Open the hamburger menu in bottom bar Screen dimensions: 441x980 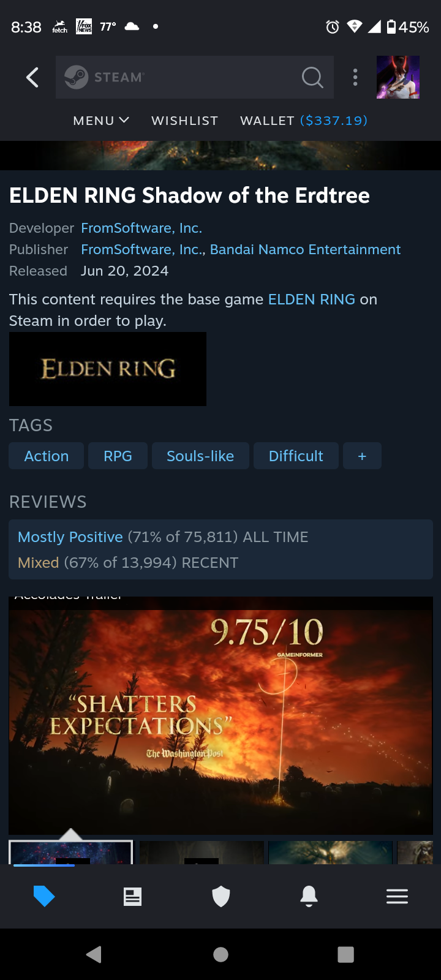[397, 897]
